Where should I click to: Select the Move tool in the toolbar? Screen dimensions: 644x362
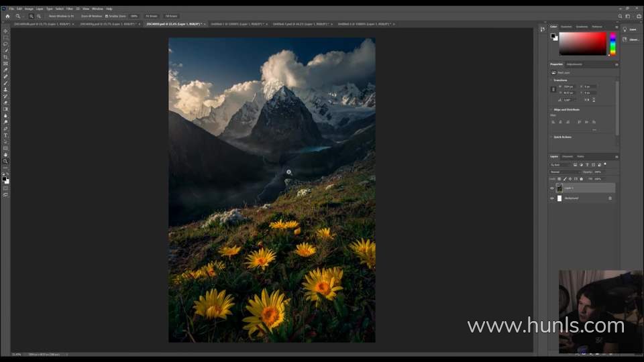point(5,32)
